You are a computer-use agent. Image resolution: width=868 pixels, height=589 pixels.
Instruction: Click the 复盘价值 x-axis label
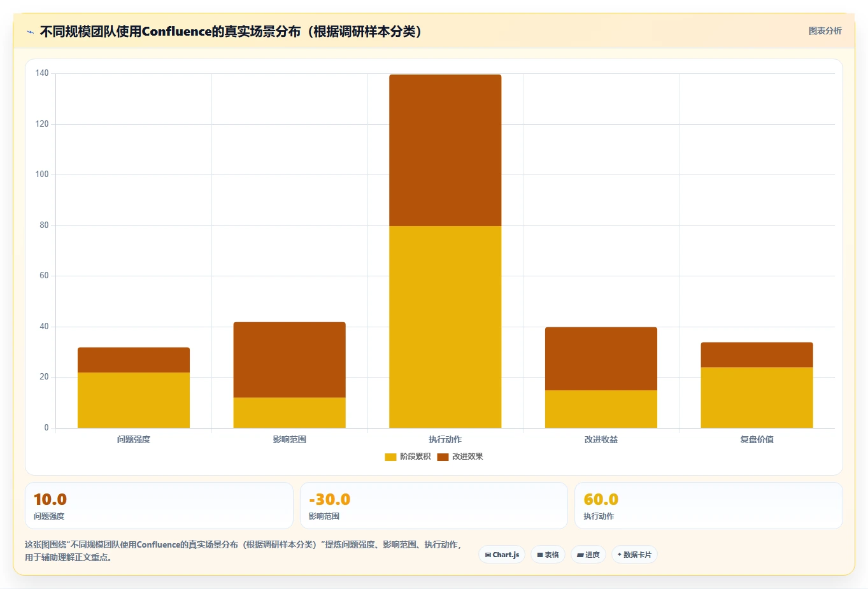point(757,439)
